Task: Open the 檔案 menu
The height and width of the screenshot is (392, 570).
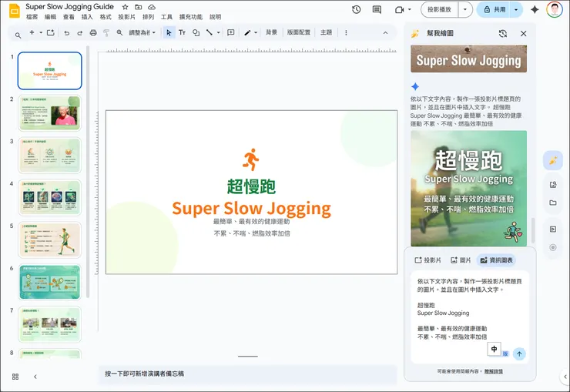Action: [32, 17]
